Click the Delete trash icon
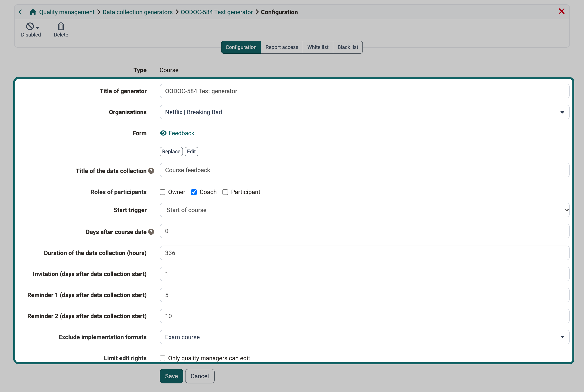 coord(61,26)
